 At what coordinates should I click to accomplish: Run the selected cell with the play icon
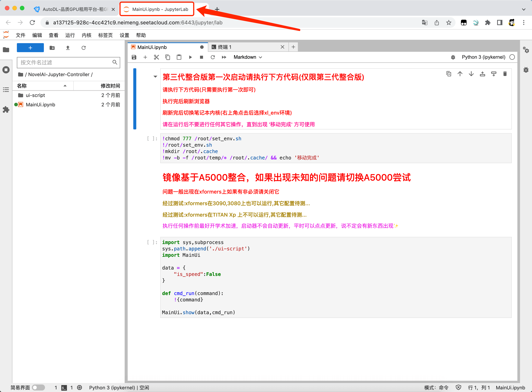tap(190, 57)
